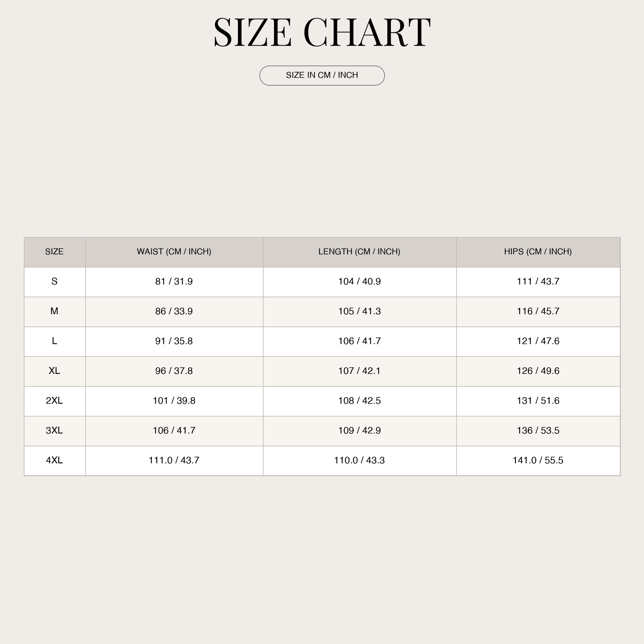Click the 2XL size row label
This screenshot has width=644, height=644.
coord(54,401)
